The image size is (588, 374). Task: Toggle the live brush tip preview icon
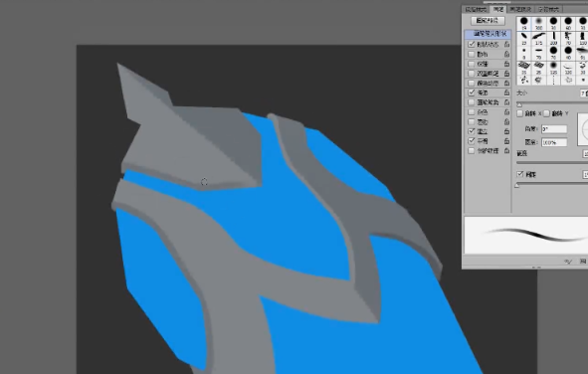pyautogui.click(x=568, y=262)
